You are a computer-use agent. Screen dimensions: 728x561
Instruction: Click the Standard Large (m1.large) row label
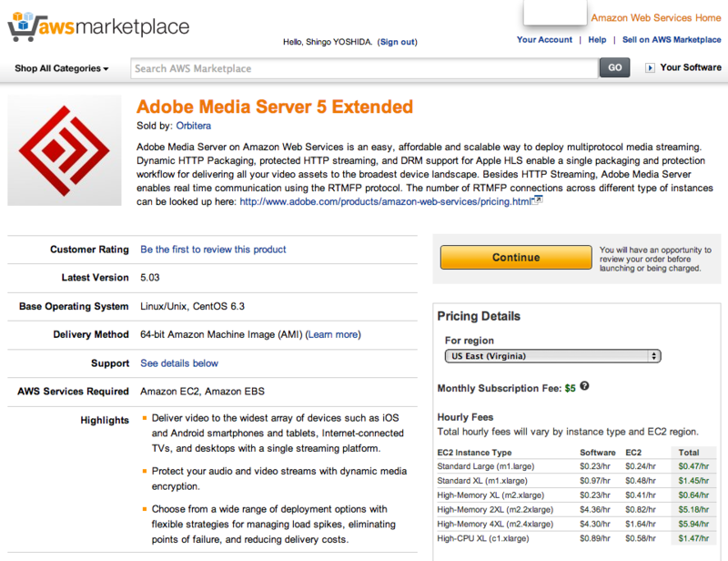click(486, 466)
